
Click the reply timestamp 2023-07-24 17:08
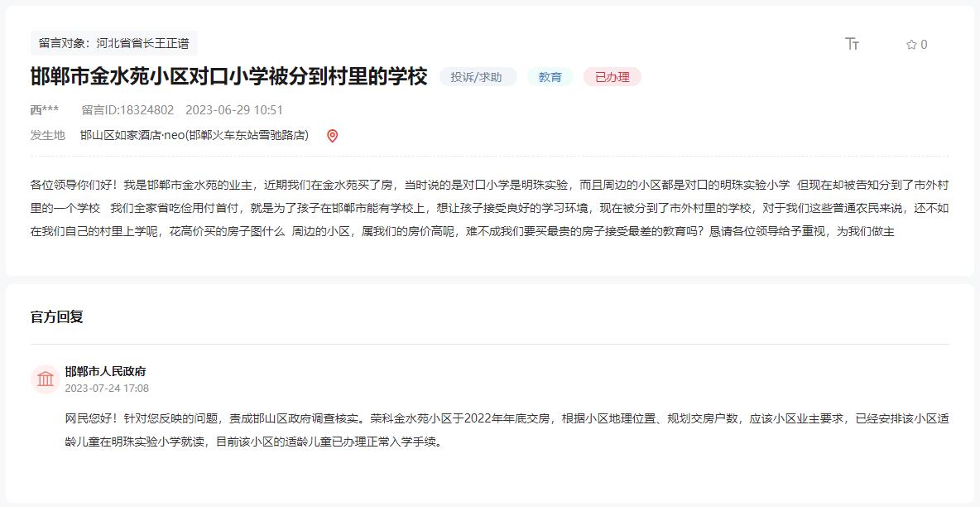[x=107, y=388]
